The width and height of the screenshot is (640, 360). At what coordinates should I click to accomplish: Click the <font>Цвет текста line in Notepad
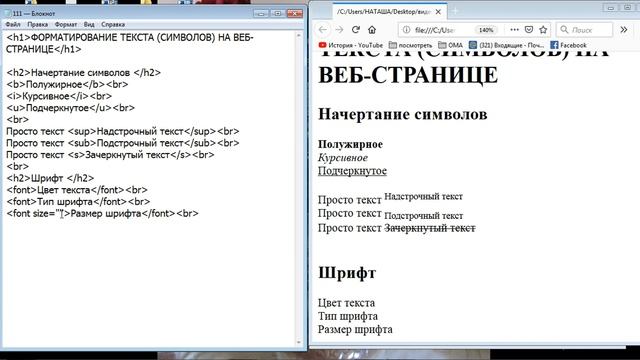pyautogui.click(x=77, y=190)
